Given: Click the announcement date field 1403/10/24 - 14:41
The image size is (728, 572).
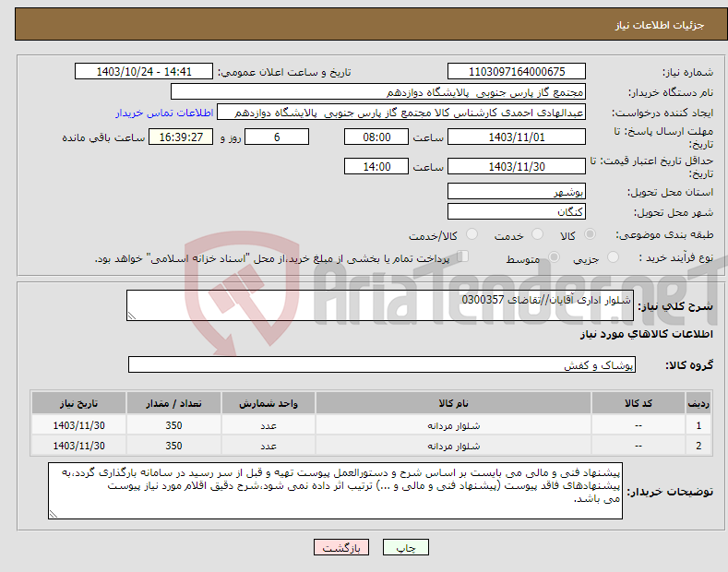Looking at the screenshot, I should click(x=144, y=72).
